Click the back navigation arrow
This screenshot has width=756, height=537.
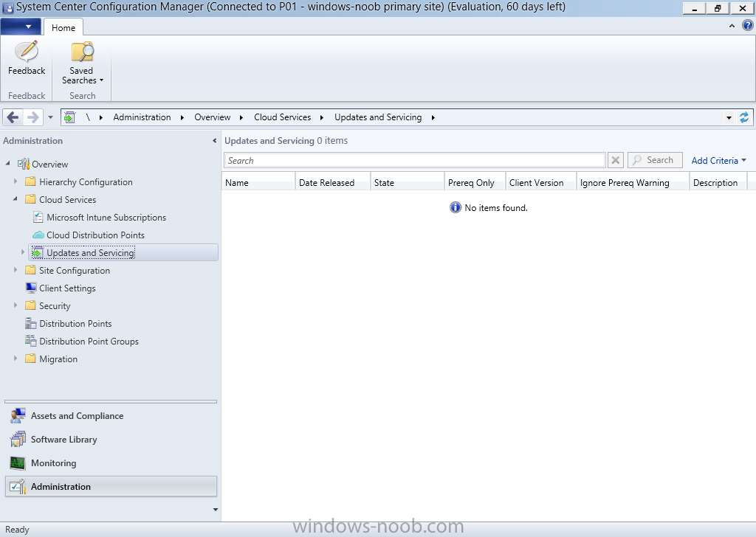coord(13,117)
